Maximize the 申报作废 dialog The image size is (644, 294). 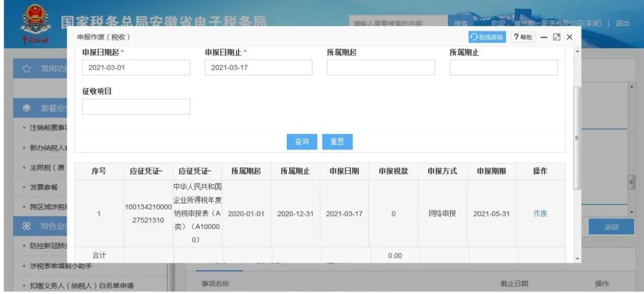pos(556,38)
